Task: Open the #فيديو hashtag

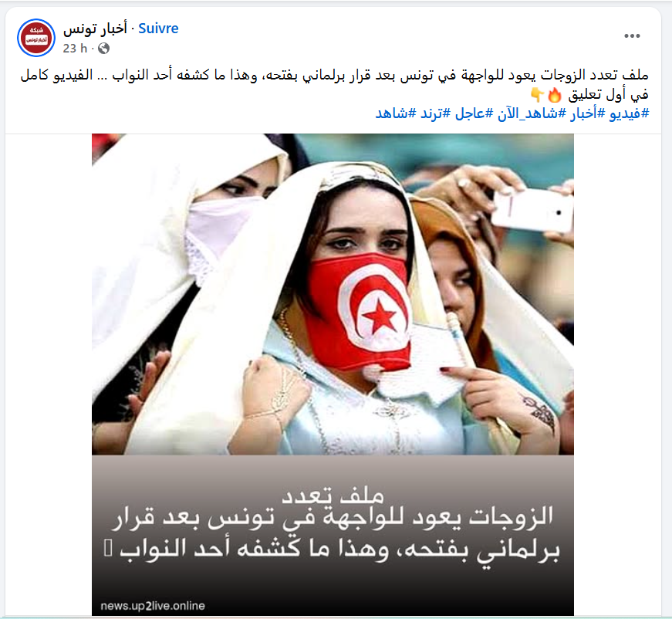Action: (629, 113)
